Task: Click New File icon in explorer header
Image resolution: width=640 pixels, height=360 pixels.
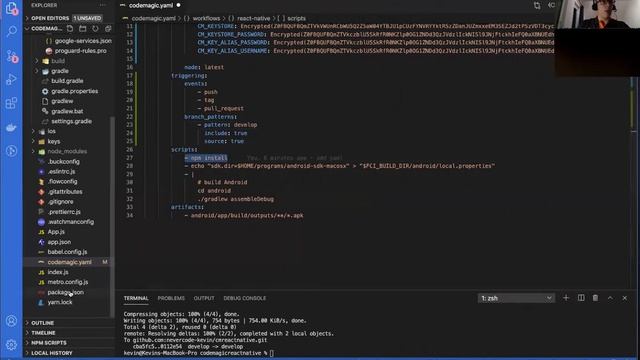Action: point(70,29)
